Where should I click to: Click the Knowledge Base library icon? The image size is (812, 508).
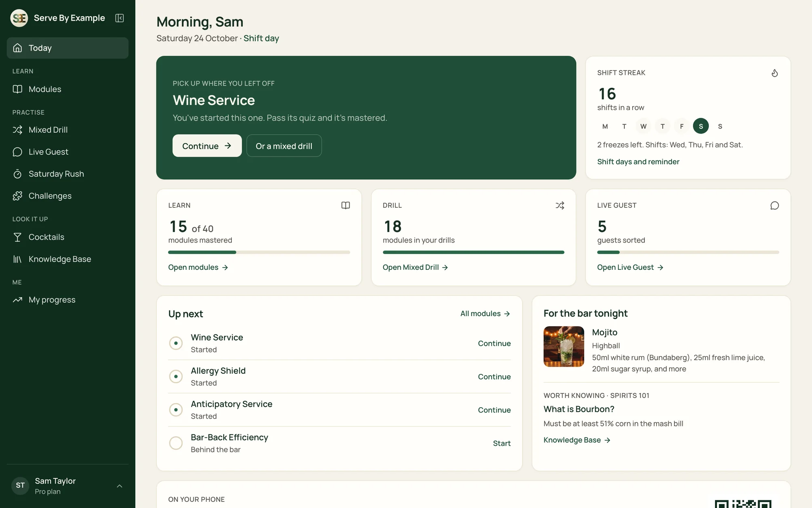click(x=17, y=259)
